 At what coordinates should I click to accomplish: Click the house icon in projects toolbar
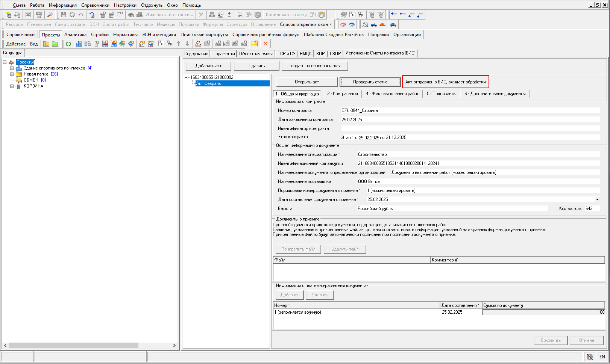(x=142, y=44)
